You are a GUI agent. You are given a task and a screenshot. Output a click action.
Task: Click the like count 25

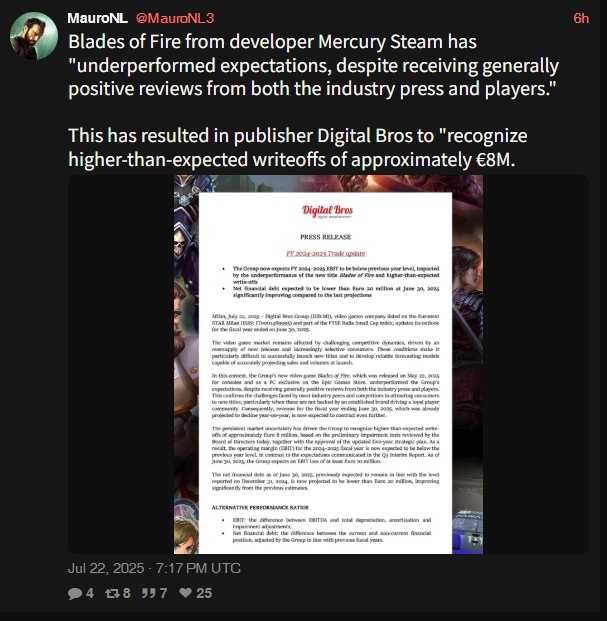(204, 593)
